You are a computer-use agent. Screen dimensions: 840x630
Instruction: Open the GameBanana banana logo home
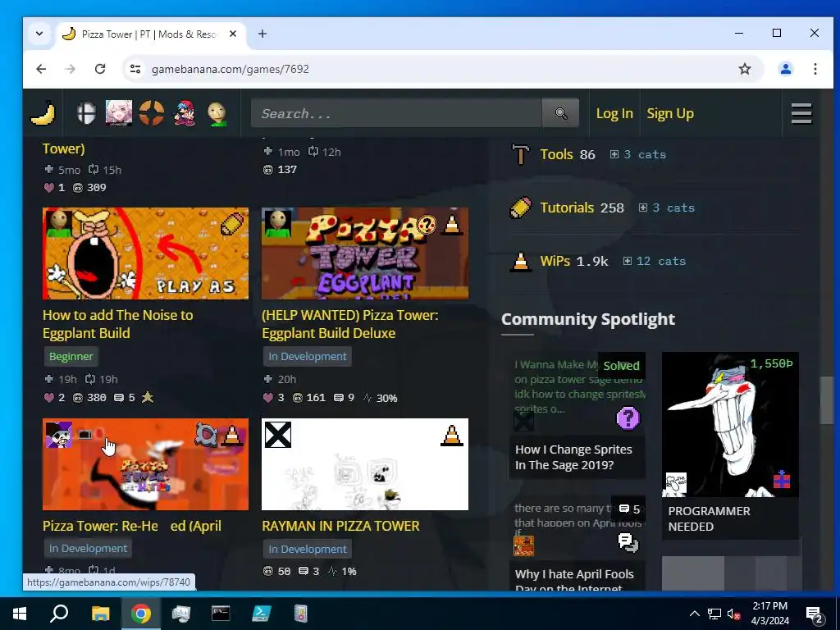click(x=43, y=113)
